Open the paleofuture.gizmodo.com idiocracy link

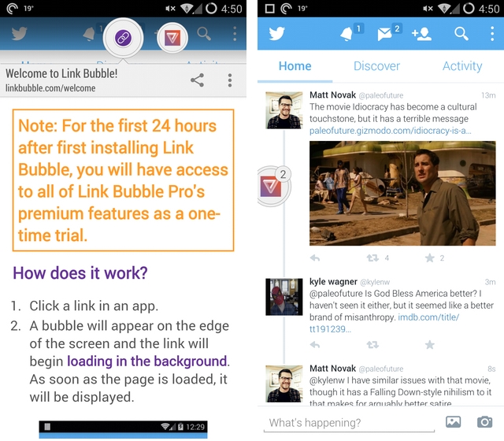pos(391,132)
